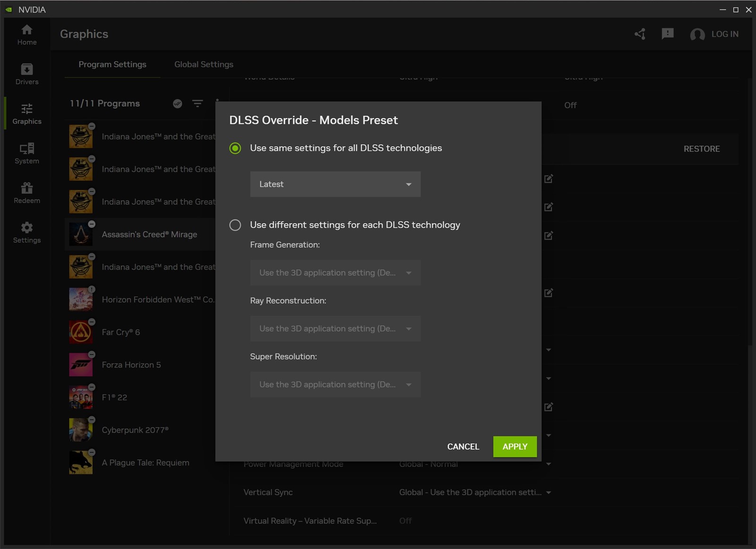
Task: Open the feedback notification icon
Action: coord(668,34)
